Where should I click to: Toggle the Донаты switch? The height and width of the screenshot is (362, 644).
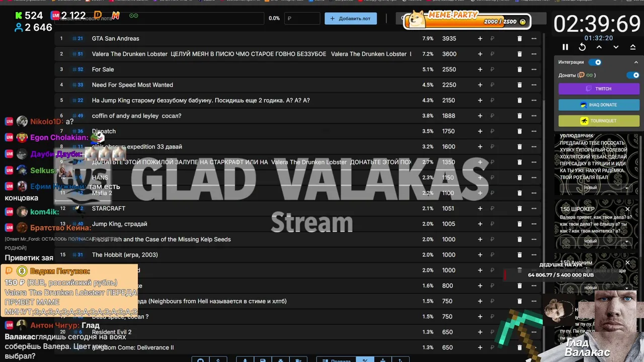[633, 75]
